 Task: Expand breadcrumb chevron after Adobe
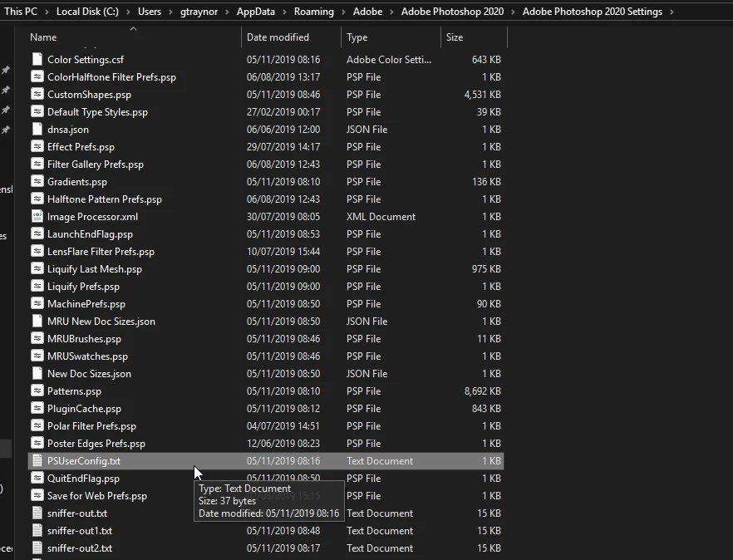click(391, 12)
